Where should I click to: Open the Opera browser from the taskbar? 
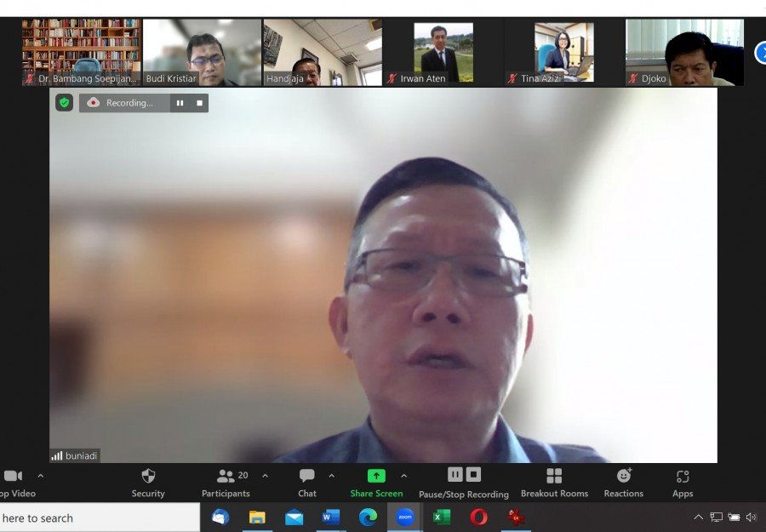point(478,517)
